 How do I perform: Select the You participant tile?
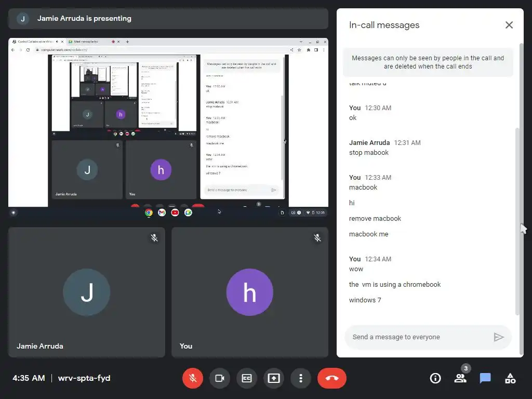(x=250, y=292)
